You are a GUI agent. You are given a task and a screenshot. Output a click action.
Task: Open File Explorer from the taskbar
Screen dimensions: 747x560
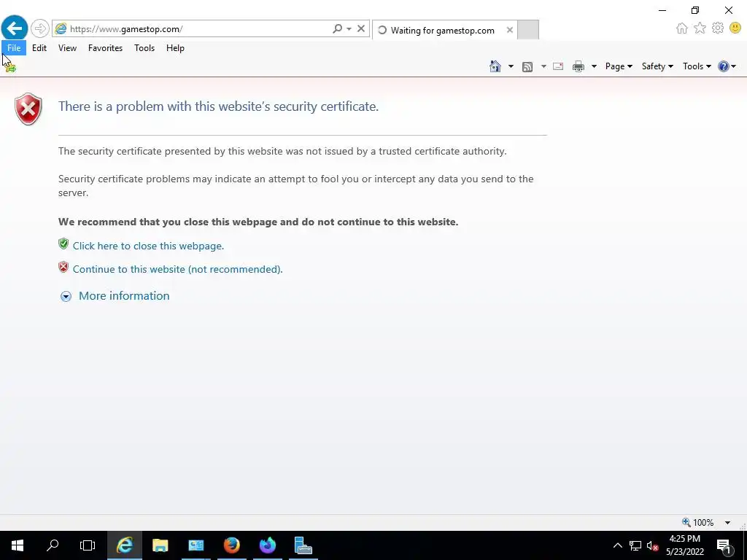160,545
